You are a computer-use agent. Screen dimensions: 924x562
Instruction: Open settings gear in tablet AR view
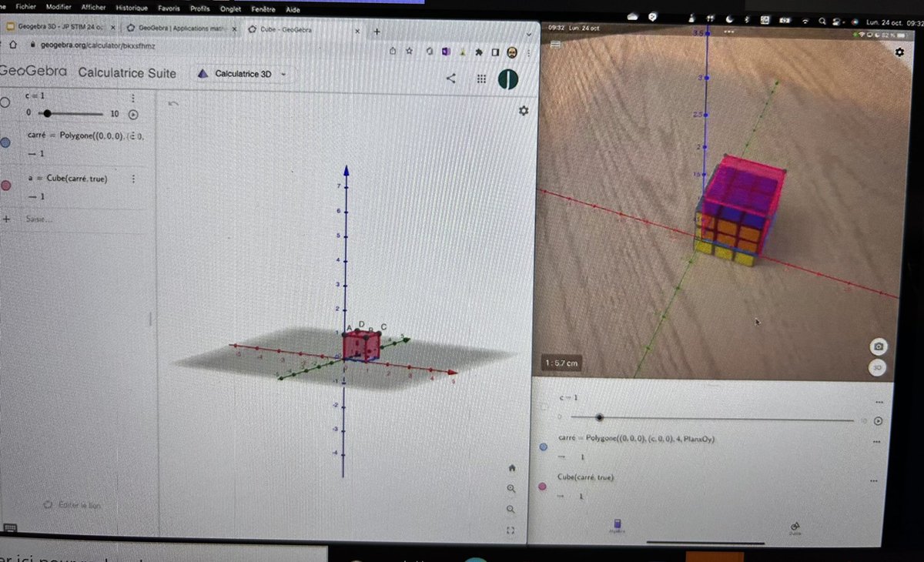(899, 52)
